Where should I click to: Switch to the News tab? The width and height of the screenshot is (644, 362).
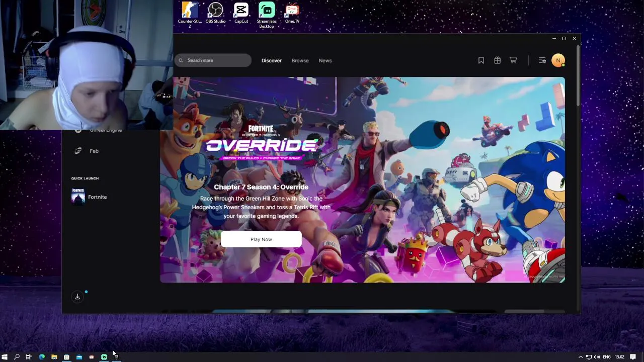coord(325,60)
